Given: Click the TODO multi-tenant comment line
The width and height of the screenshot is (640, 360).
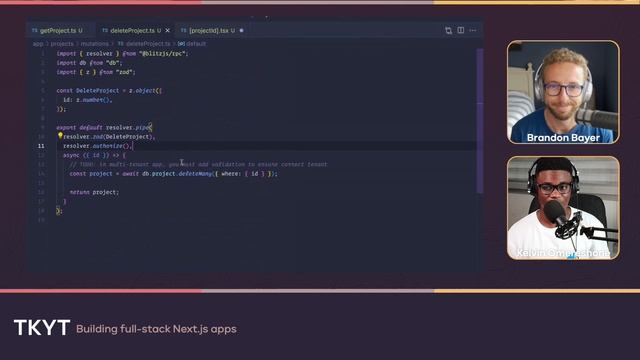Looking at the screenshot, I should tap(198, 164).
